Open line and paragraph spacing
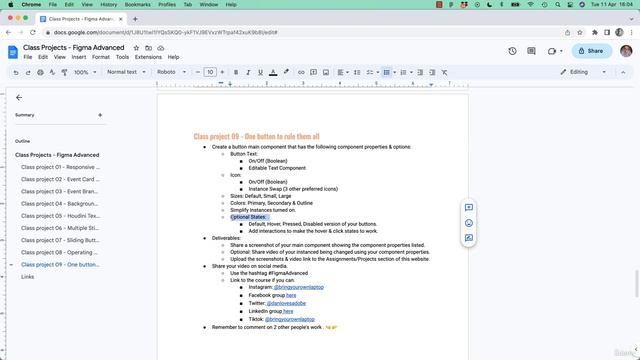 [357, 72]
